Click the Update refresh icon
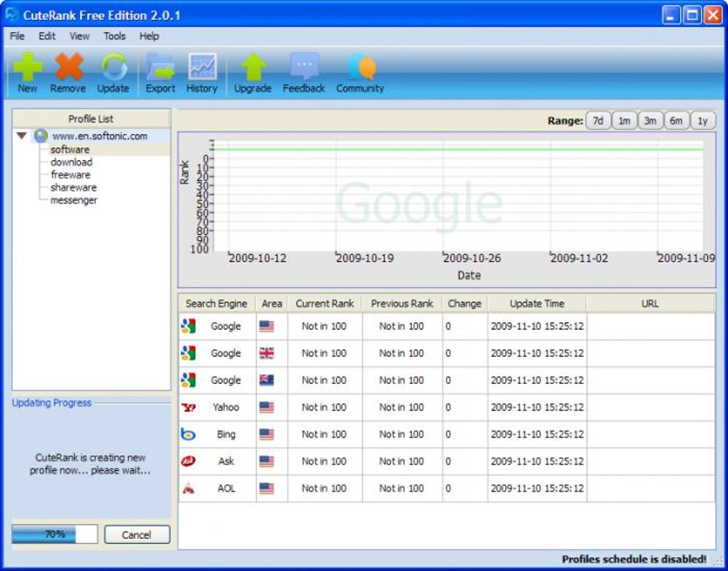This screenshot has height=571, width=728. pyautogui.click(x=113, y=67)
